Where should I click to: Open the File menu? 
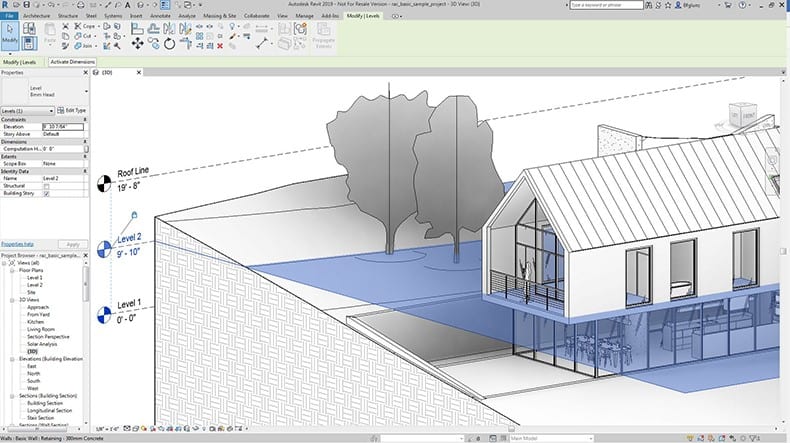[x=8, y=16]
